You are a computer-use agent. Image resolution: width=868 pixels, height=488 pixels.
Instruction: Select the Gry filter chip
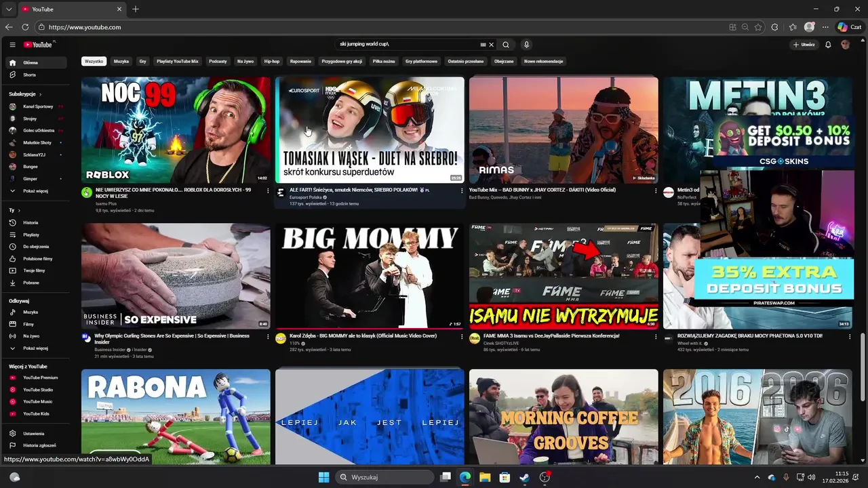click(x=142, y=61)
